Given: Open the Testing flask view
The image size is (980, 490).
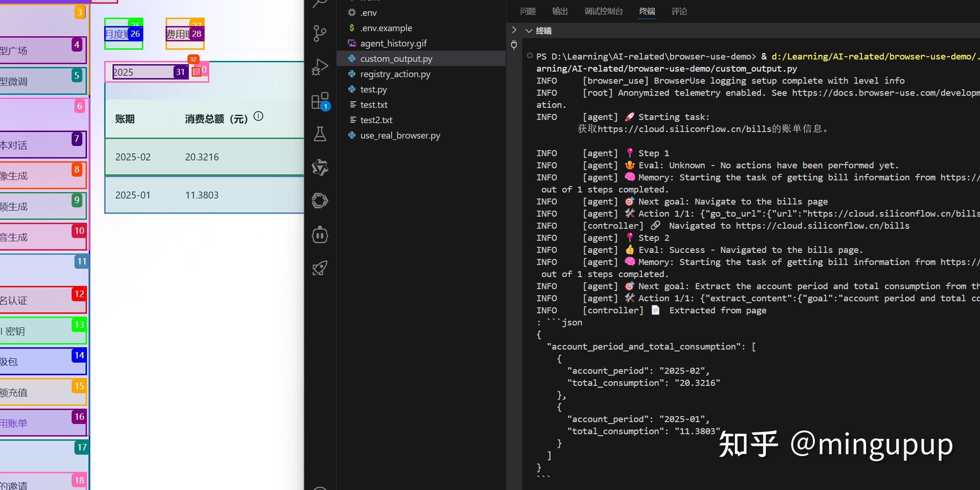Looking at the screenshot, I should [320, 134].
